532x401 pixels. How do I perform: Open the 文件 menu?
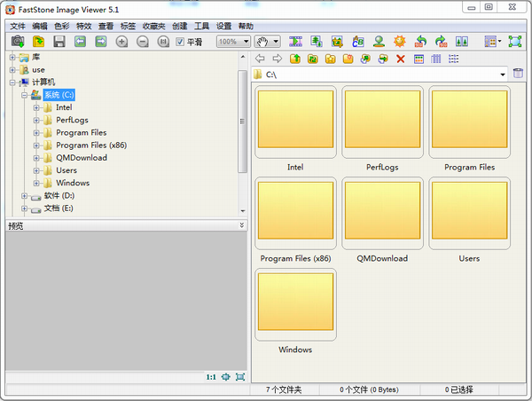pyautogui.click(x=18, y=26)
